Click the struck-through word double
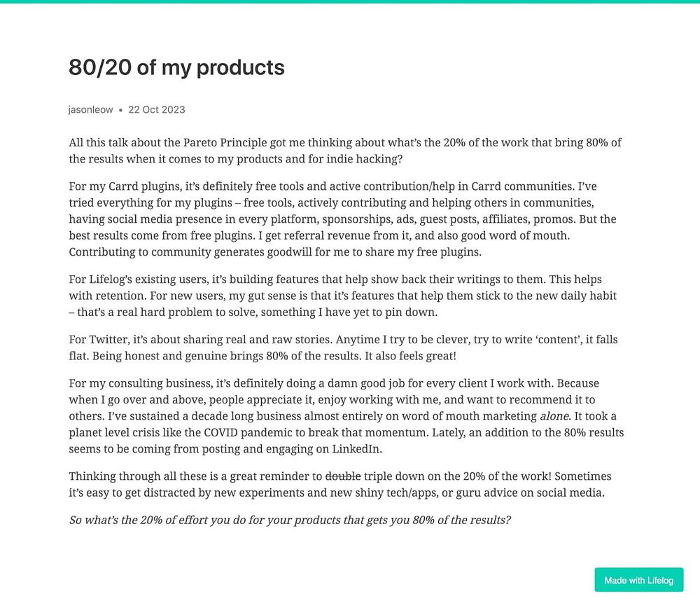Screen dimensions: 700x606 click(343, 476)
